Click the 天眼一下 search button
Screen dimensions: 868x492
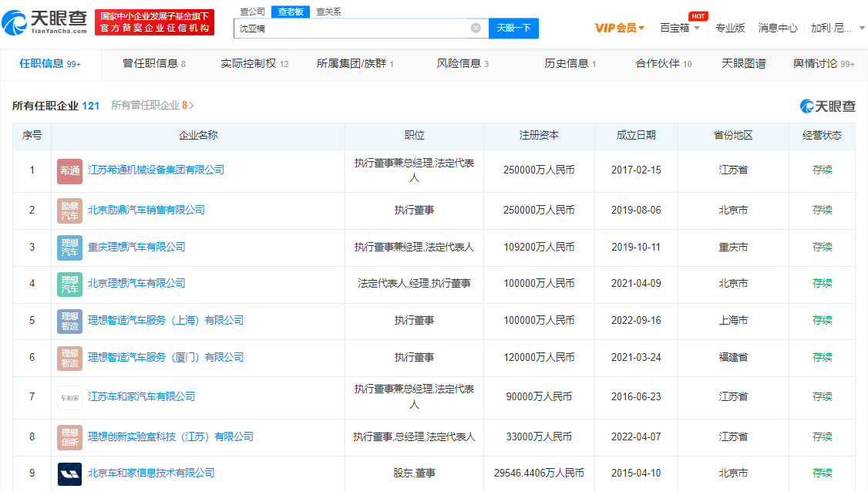click(x=513, y=28)
